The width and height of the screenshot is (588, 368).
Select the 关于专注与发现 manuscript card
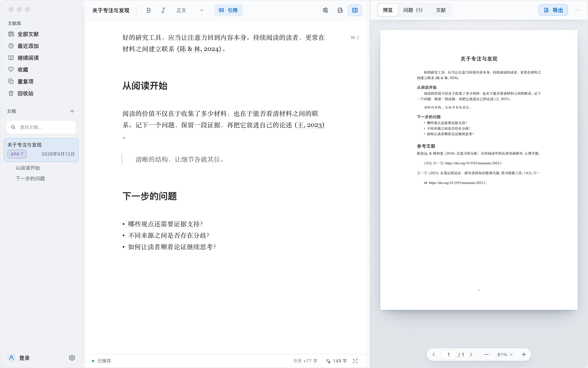[41, 150]
